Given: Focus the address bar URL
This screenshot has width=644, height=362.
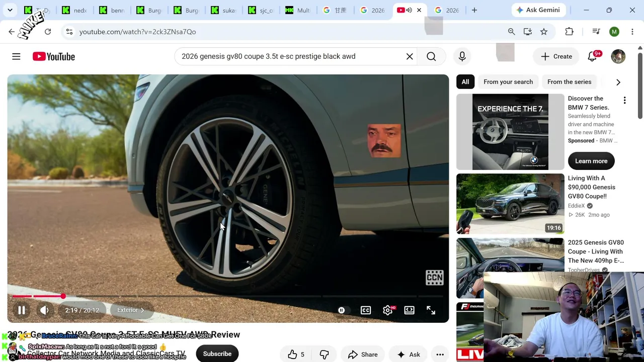Looking at the screenshot, I should pyautogui.click(x=137, y=32).
